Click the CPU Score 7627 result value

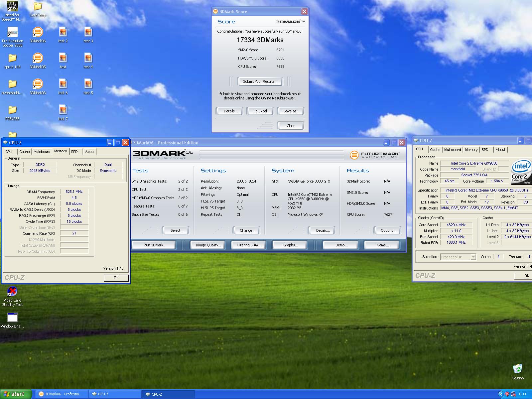click(x=388, y=214)
